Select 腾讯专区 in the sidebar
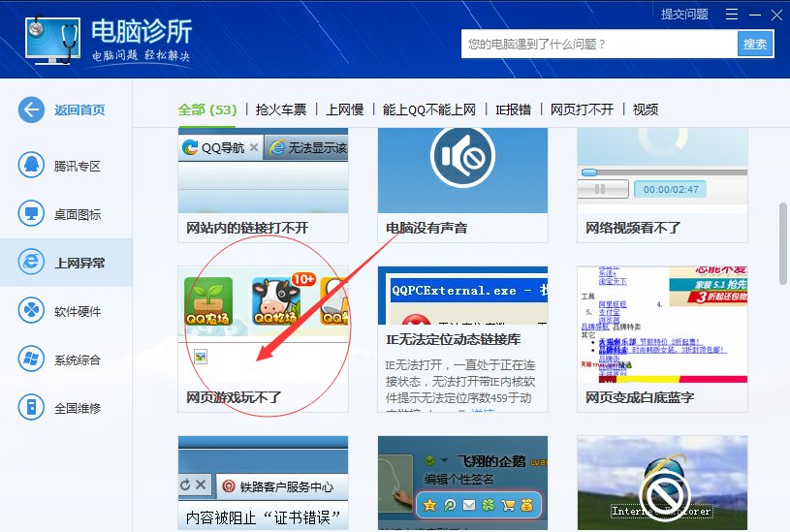 (x=78, y=166)
